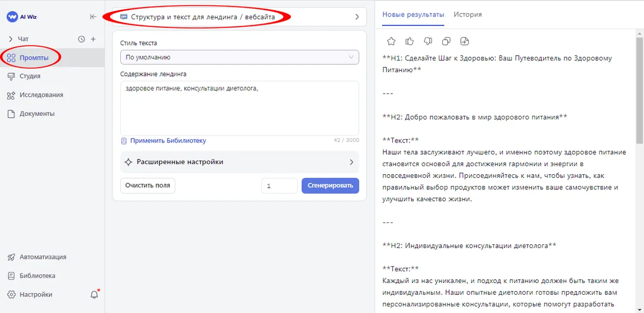Click the notification bell near Настройки
The width and height of the screenshot is (644, 313).
tap(94, 294)
